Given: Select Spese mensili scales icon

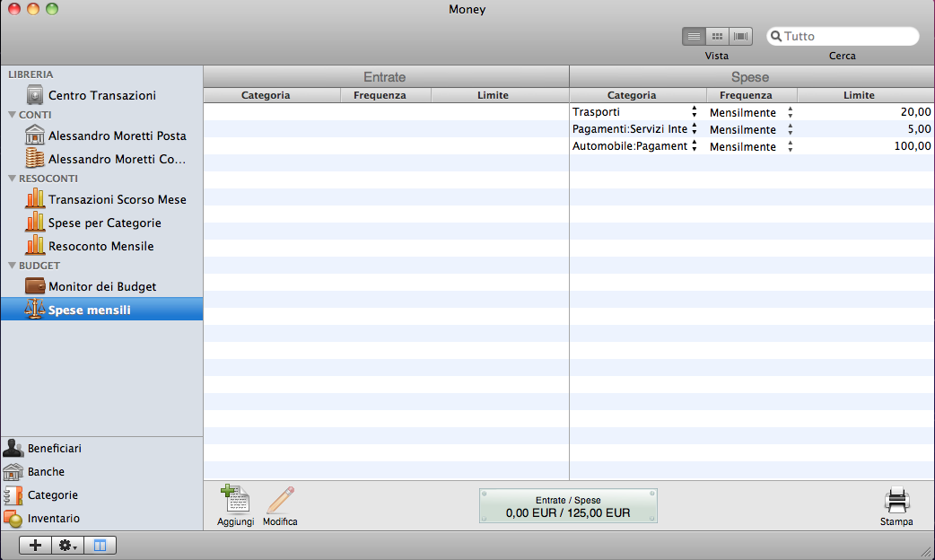Looking at the screenshot, I should click(35, 309).
